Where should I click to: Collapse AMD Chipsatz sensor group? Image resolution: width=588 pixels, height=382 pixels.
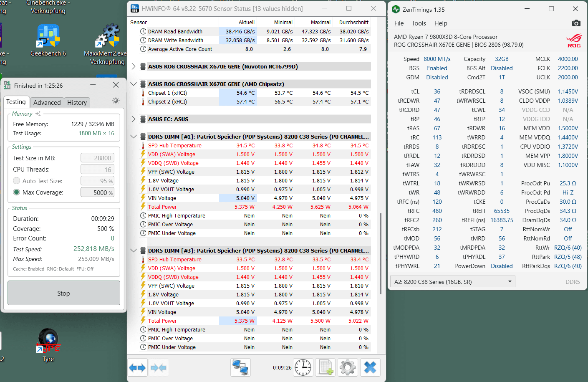point(134,84)
